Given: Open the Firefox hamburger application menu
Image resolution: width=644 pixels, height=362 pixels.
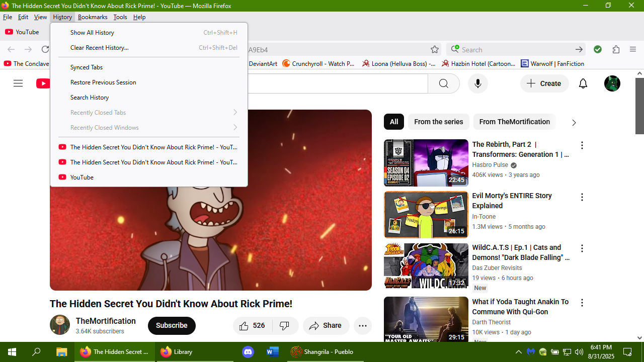Looking at the screenshot, I should click(633, 49).
